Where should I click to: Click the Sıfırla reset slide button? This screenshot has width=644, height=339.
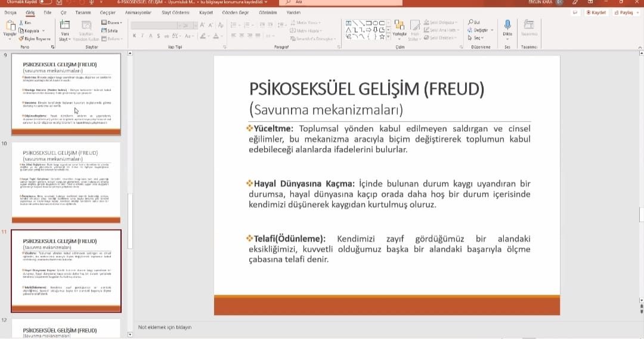click(x=110, y=31)
